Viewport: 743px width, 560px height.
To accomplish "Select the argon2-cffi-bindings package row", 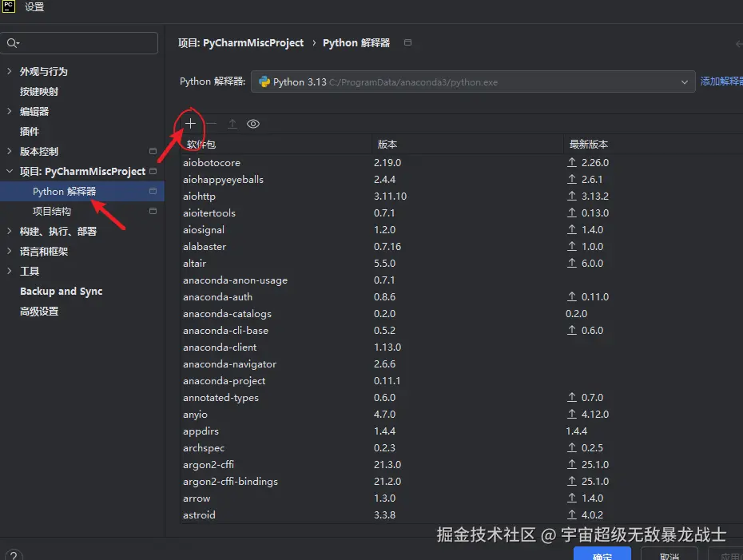I will pos(462,482).
